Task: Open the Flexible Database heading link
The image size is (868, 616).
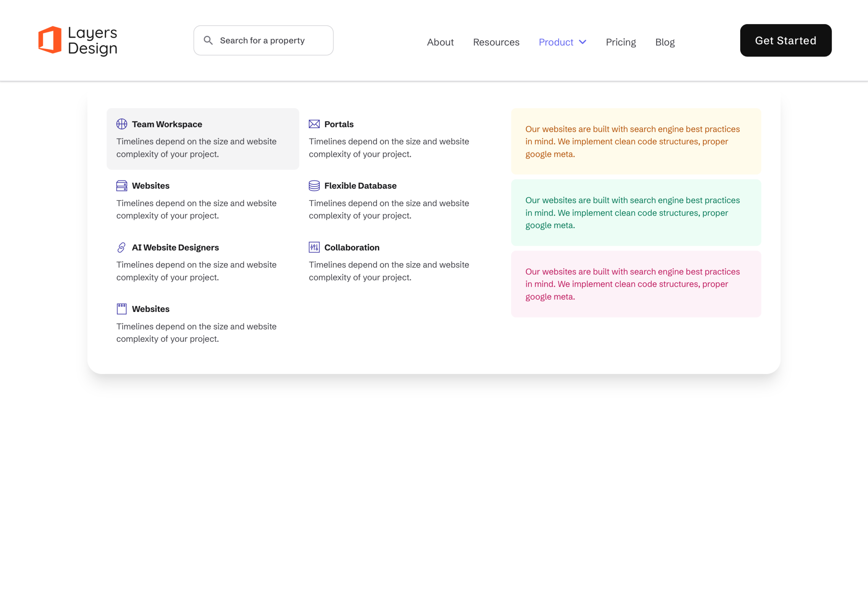Action: click(x=360, y=185)
